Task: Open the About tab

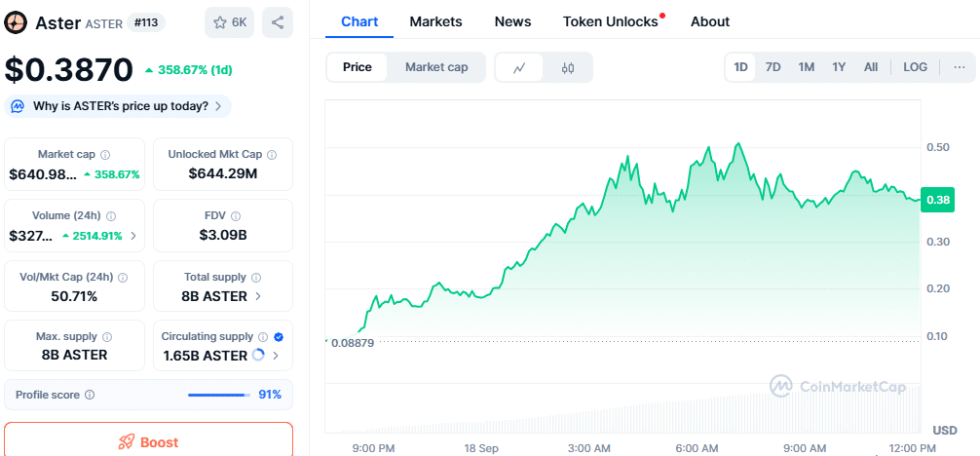Action: pos(710,21)
